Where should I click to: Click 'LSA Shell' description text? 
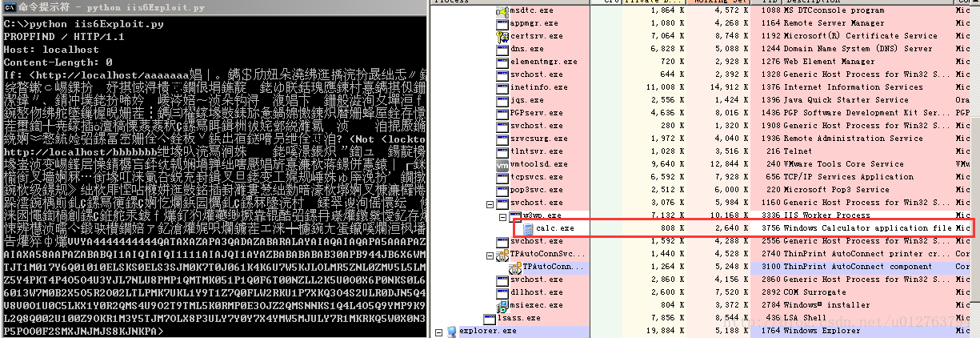pos(806,318)
